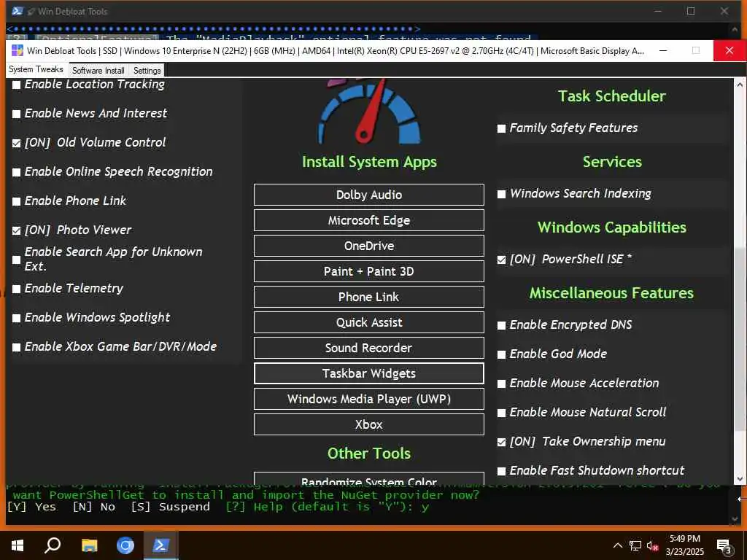Open the blue browser icon in taskbar
The image size is (747, 560).
pos(125,545)
